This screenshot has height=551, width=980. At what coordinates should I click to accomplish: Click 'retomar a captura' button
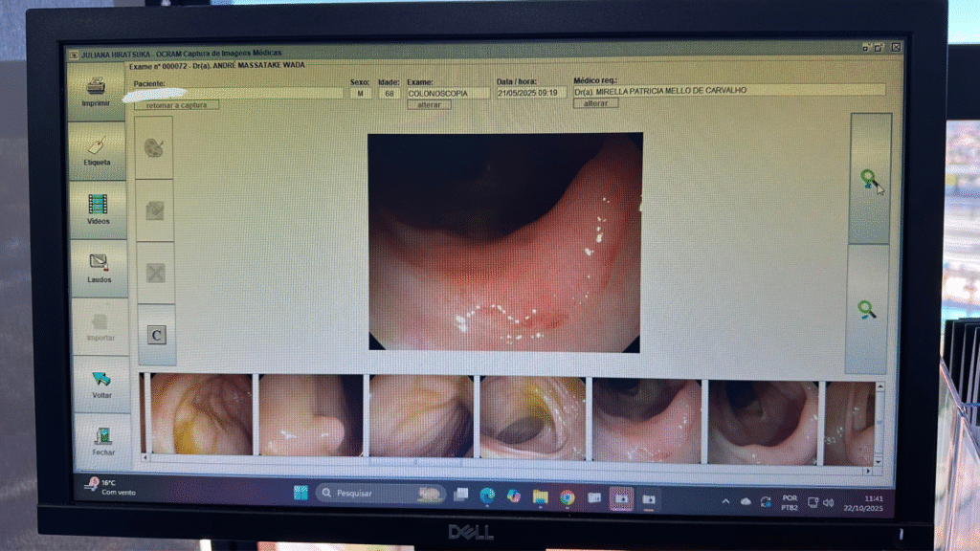[176, 104]
